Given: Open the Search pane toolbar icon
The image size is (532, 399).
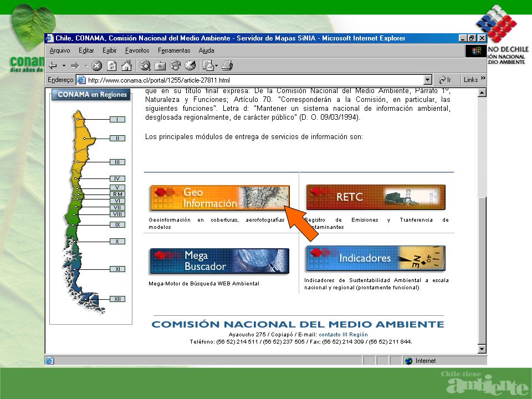Looking at the screenshot, I should tap(145, 65).
